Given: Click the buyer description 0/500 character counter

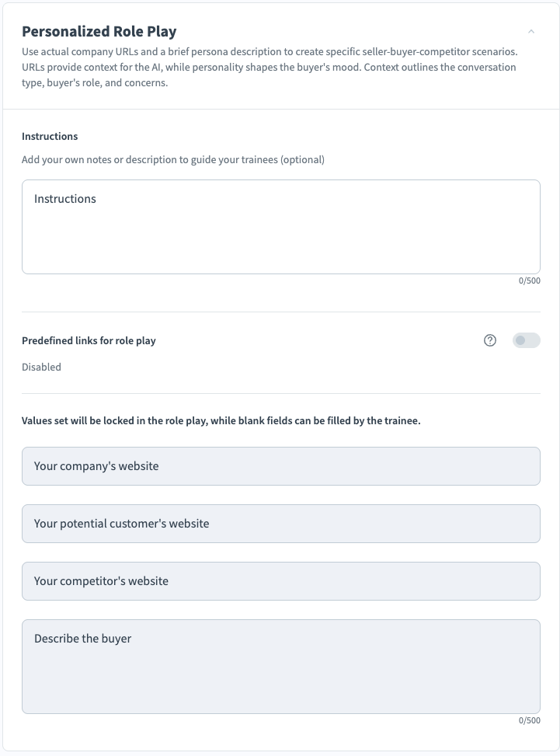Looking at the screenshot, I should tap(529, 720).
